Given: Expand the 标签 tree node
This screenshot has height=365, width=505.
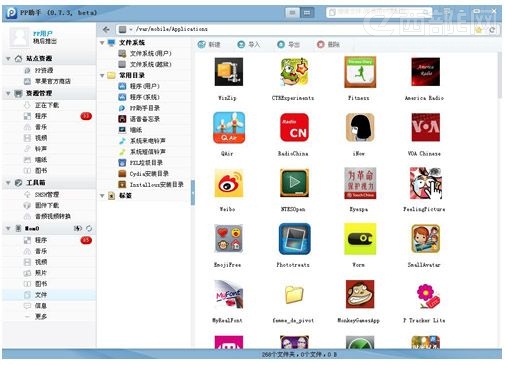Looking at the screenshot, I should pyautogui.click(x=102, y=196).
